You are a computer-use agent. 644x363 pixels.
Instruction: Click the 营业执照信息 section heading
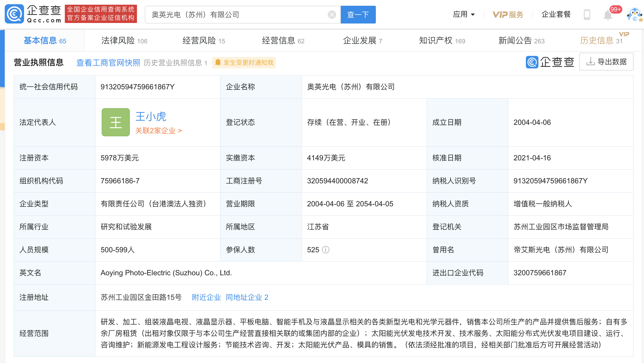39,62
